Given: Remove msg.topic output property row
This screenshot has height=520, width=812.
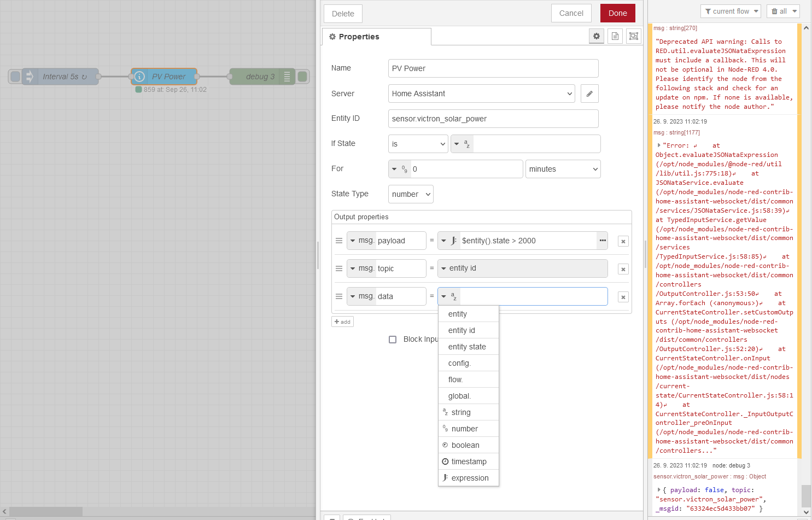Looking at the screenshot, I should point(623,269).
